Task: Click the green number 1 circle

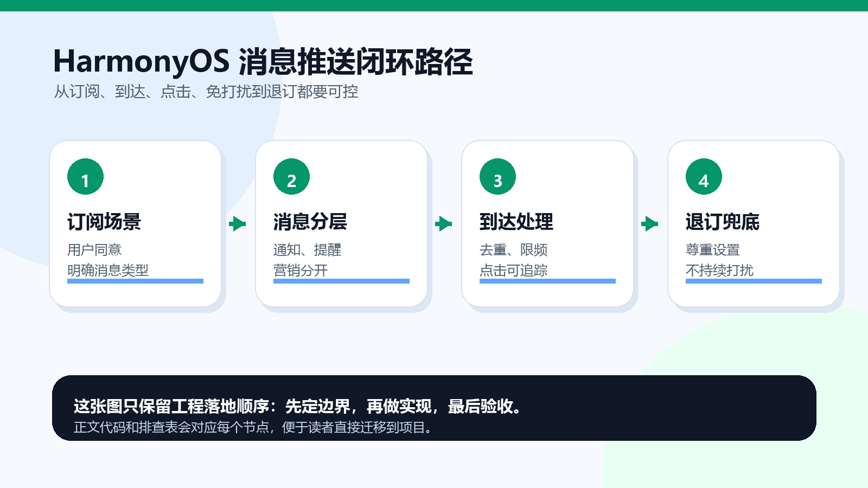Action: (85, 176)
